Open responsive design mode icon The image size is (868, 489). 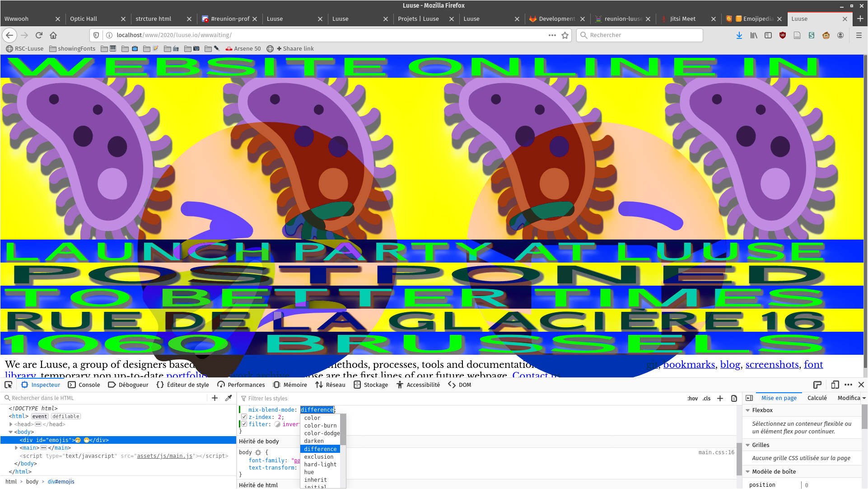click(x=835, y=385)
